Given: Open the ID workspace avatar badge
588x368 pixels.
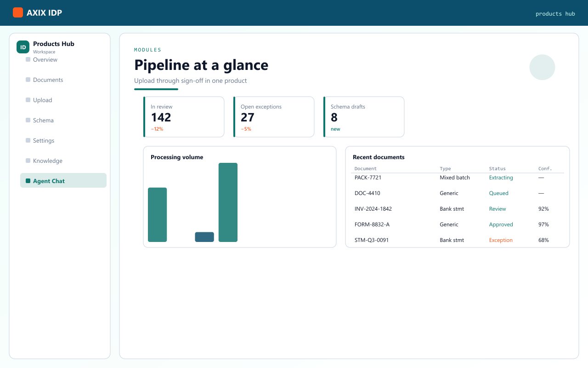Looking at the screenshot, I should click(23, 47).
